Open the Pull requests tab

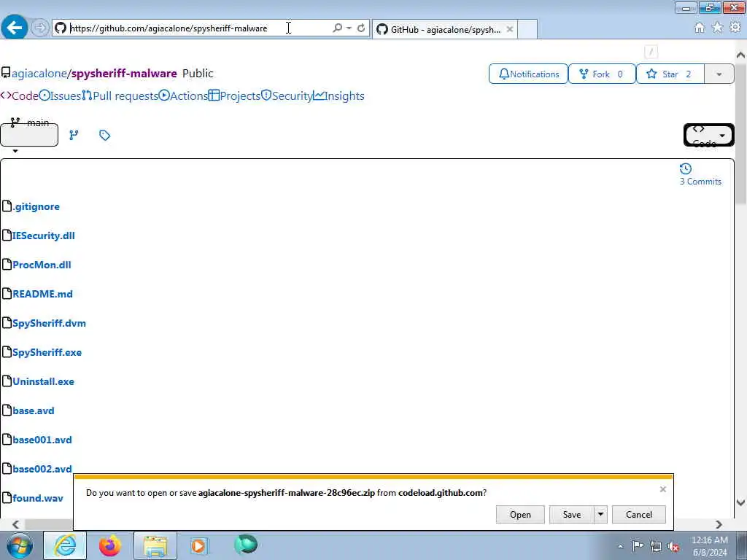(120, 96)
